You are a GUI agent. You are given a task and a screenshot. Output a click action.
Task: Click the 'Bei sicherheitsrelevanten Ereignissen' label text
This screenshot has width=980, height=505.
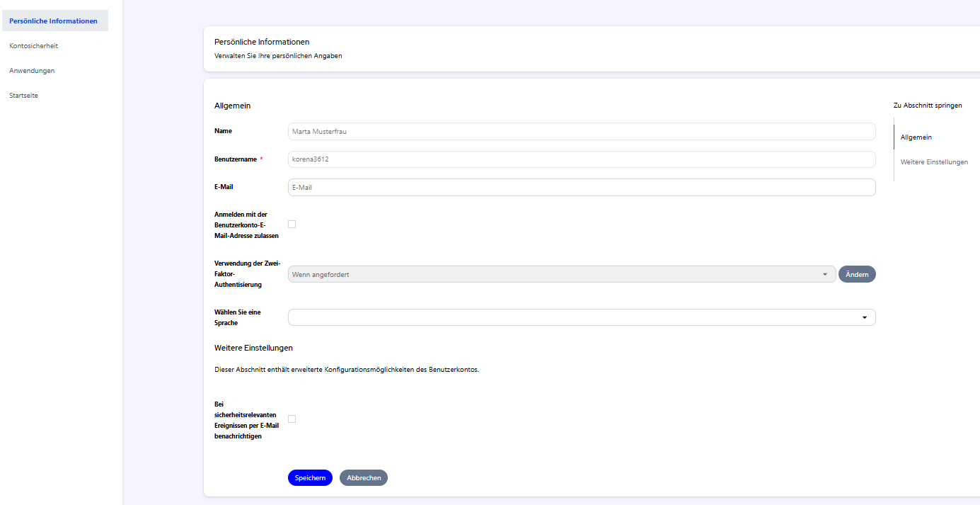[x=246, y=420]
